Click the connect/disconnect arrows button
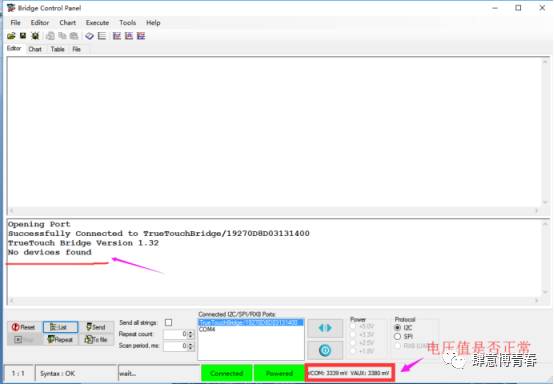This screenshot has height=385, width=554. [325, 328]
